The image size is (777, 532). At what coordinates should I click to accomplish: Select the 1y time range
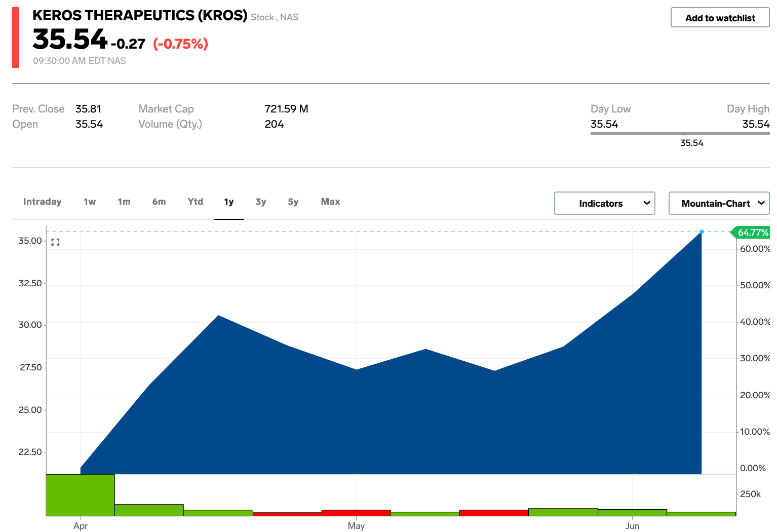pos(229,202)
